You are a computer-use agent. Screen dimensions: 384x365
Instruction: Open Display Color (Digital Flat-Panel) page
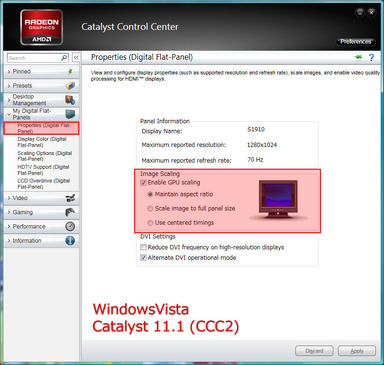click(42, 142)
